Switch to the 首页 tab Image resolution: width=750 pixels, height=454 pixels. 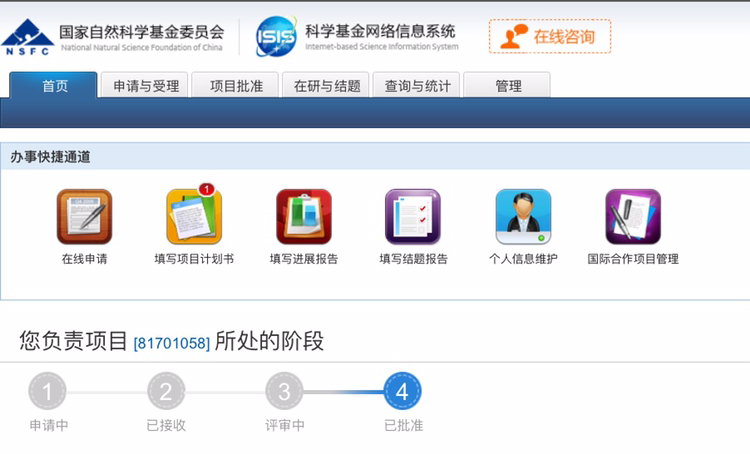tap(54, 85)
